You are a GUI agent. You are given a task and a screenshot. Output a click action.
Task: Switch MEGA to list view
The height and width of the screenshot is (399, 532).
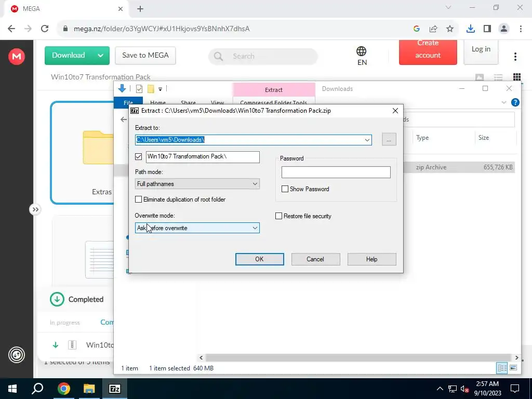click(498, 77)
